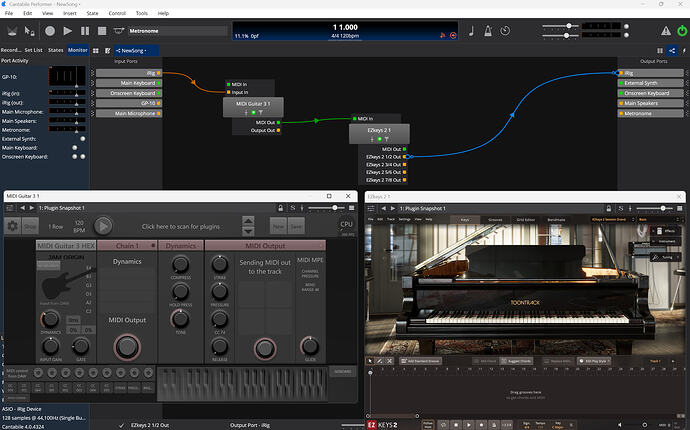Expand the Effects panel in EZkeys
Screen dimensions: 690x430
666,231
